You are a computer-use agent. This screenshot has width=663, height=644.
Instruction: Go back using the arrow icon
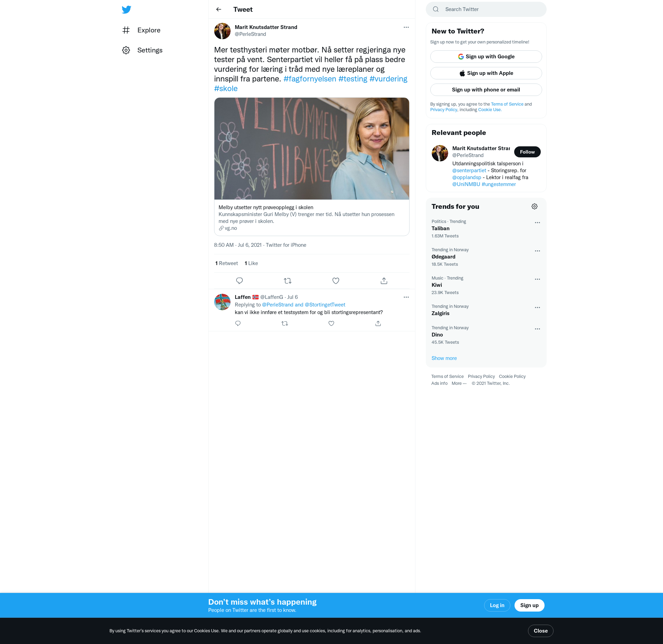(x=219, y=9)
